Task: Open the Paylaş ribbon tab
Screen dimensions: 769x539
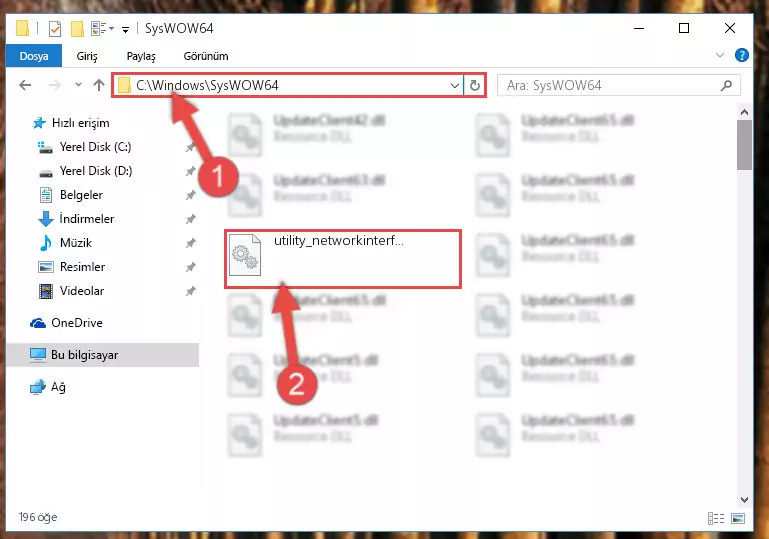Action: click(141, 56)
